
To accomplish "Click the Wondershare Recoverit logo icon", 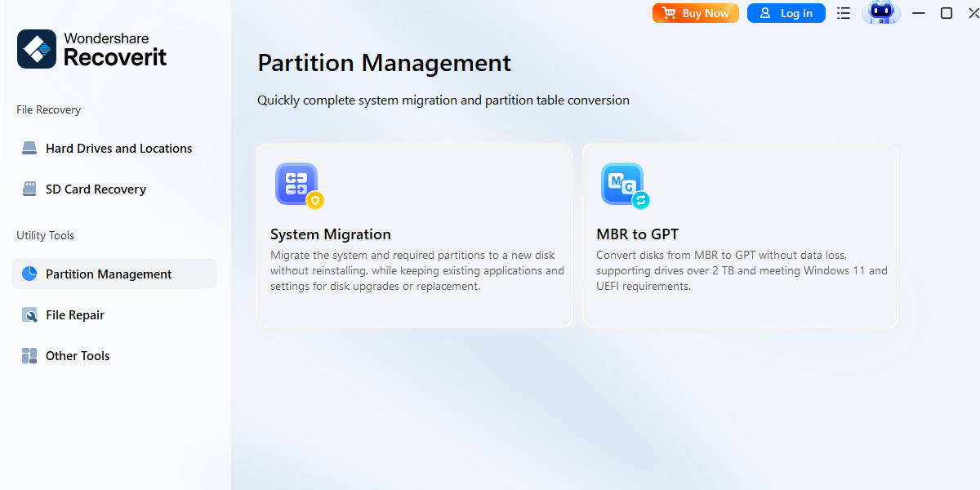I will pos(37,49).
